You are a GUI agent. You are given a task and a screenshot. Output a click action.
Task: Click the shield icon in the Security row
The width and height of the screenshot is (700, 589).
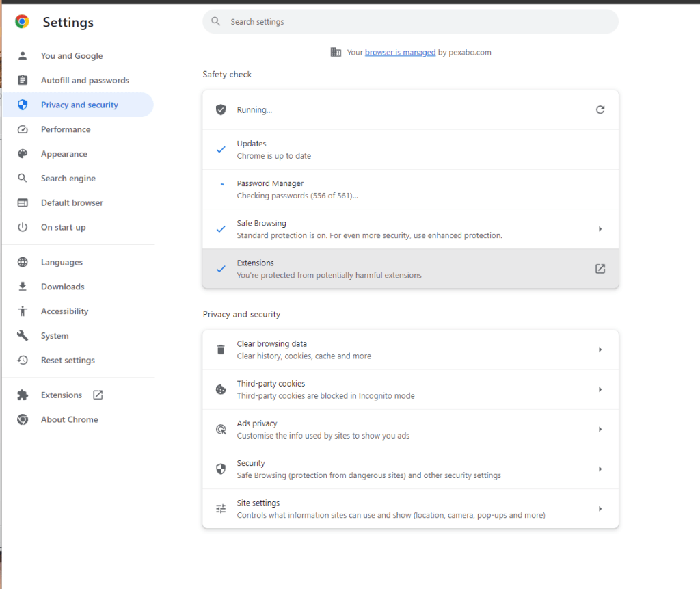pos(221,469)
